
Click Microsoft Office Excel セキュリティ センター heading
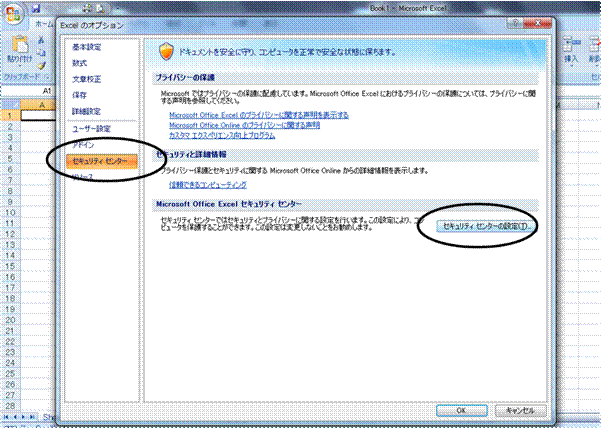pos(229,204)
